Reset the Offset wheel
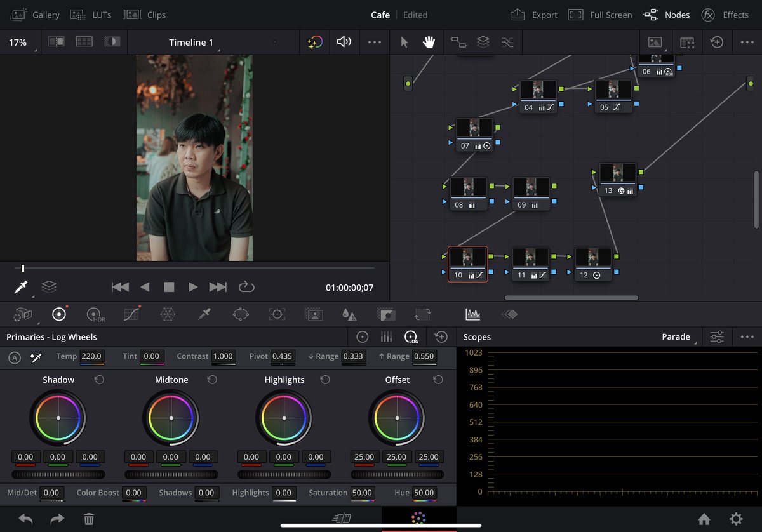 click(438, 380)
